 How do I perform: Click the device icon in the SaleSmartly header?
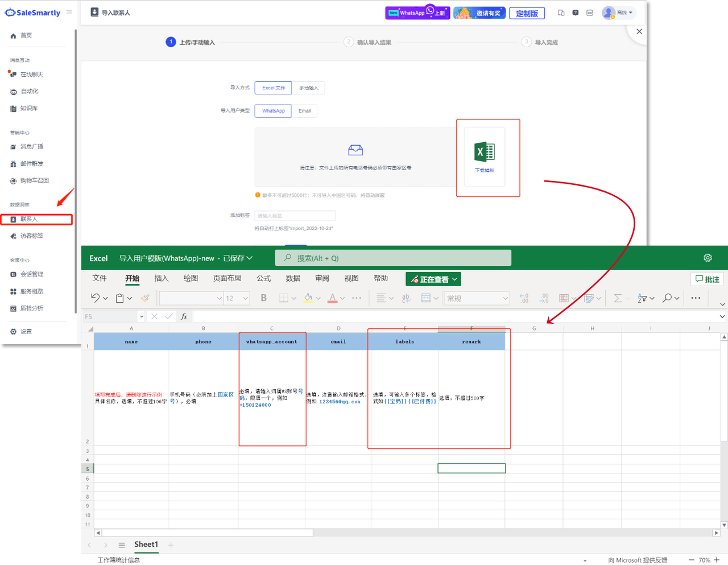point(561,13)
